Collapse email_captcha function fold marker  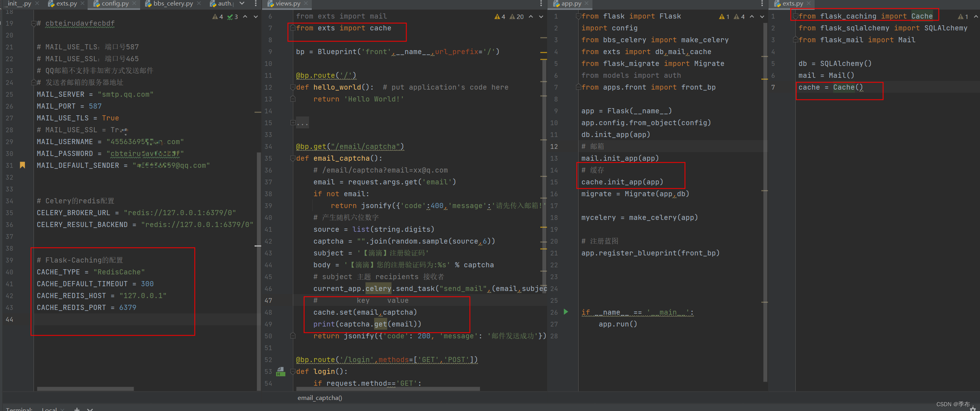(x=293, y=158)
